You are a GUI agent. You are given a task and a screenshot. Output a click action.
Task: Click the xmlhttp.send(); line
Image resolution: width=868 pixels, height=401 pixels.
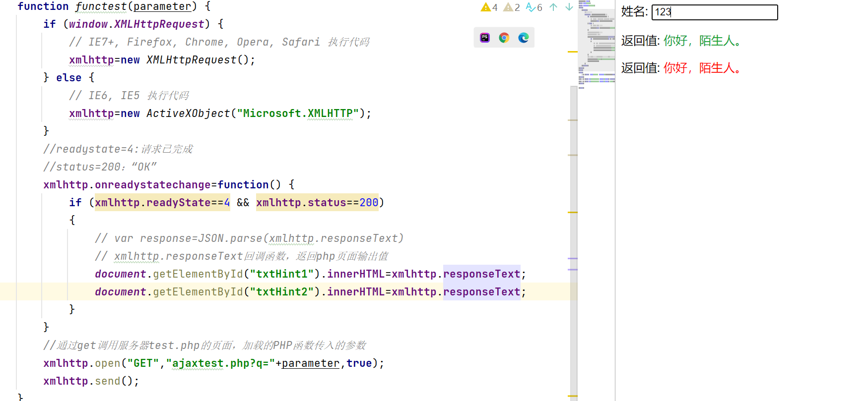91,381
